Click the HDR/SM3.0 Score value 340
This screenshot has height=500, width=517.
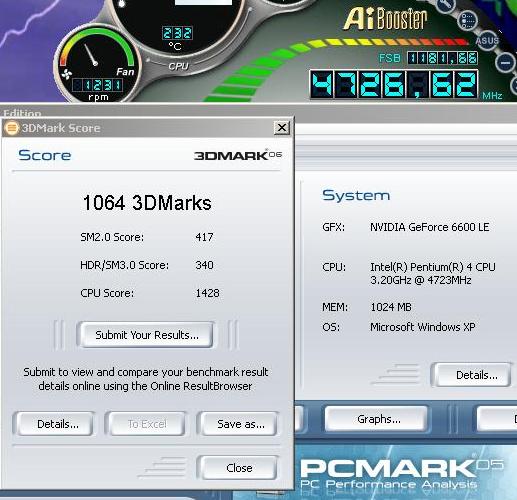[x=204, y=265]
